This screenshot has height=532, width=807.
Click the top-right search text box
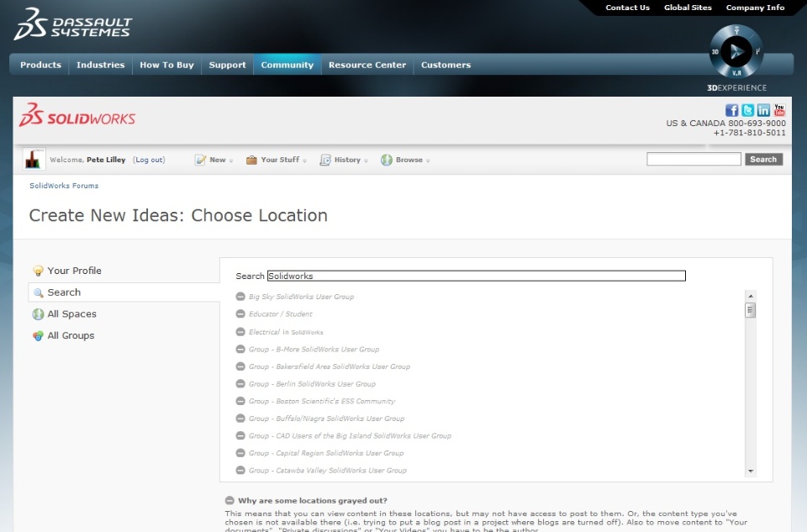694,160
